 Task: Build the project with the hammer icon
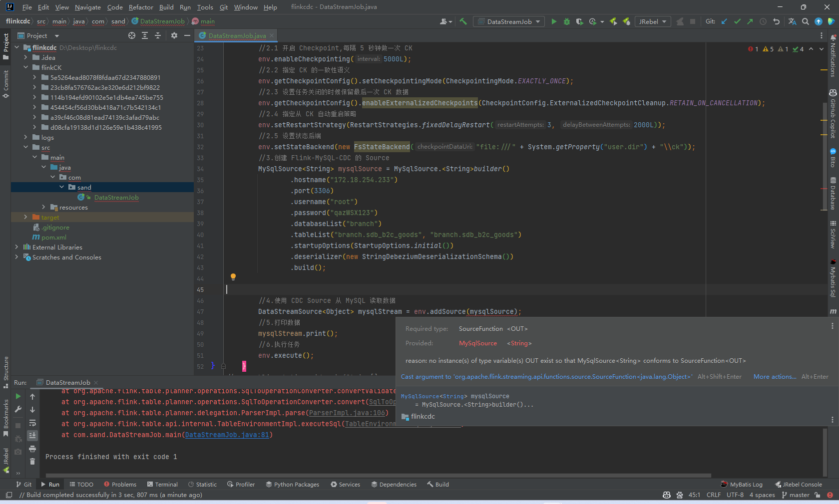tap(463, 21)
